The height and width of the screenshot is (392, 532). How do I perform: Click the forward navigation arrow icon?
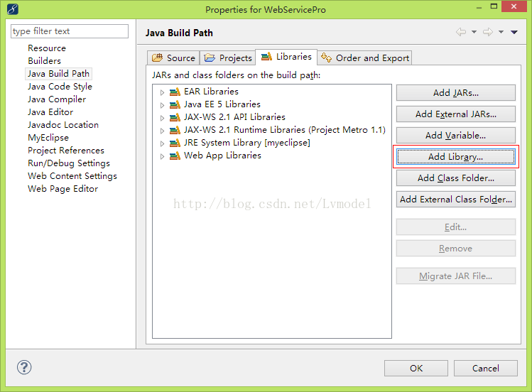(488, 32)
